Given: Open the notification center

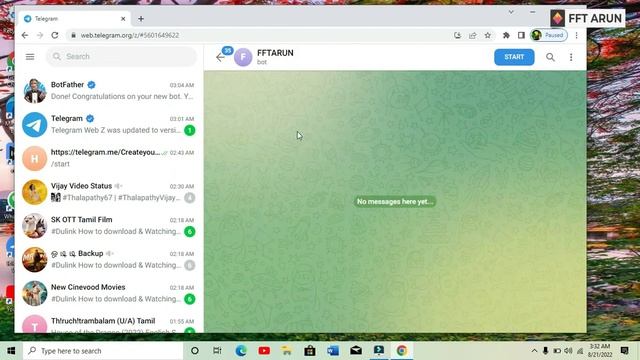Looking at the screenshot, I should [624, 351].
